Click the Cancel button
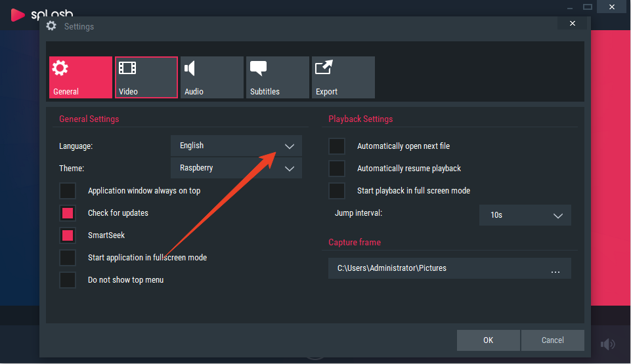 coord(552,340)
